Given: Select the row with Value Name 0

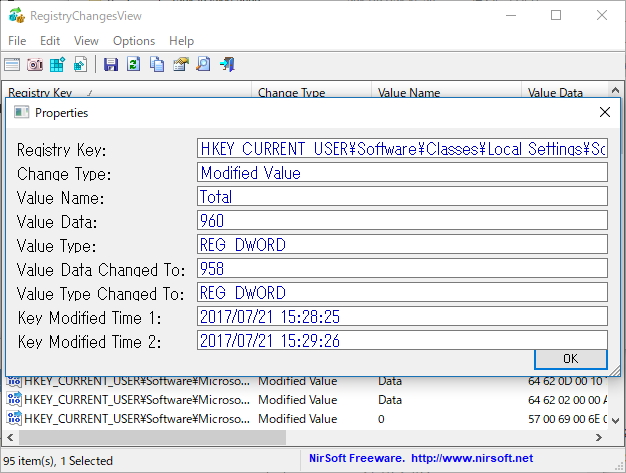Looking at the screenshot, I should click(307, 419).
